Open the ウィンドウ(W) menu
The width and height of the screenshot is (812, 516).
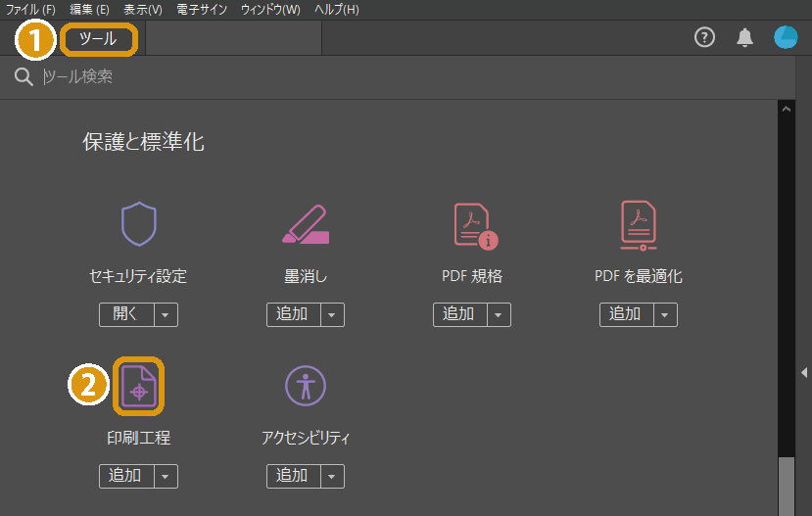click(x=270, y=10)
